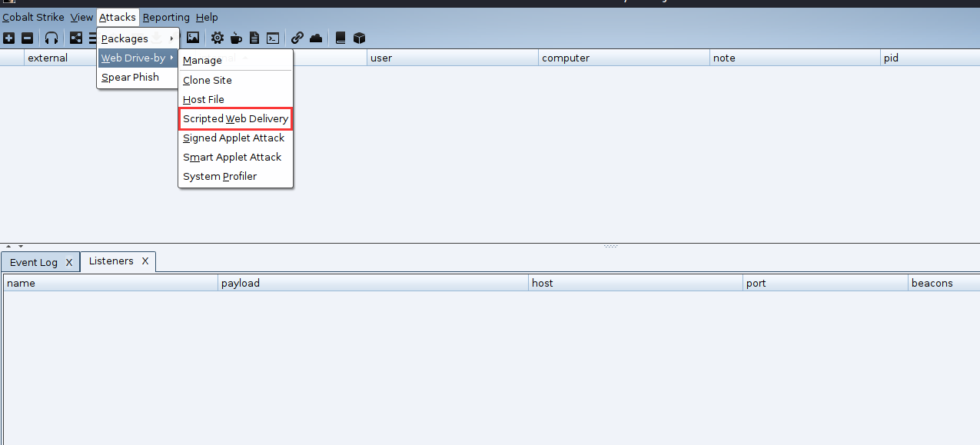Choose Spear Phish from Attacks menu
The image size is (980, 445).
tap(138, 77)
